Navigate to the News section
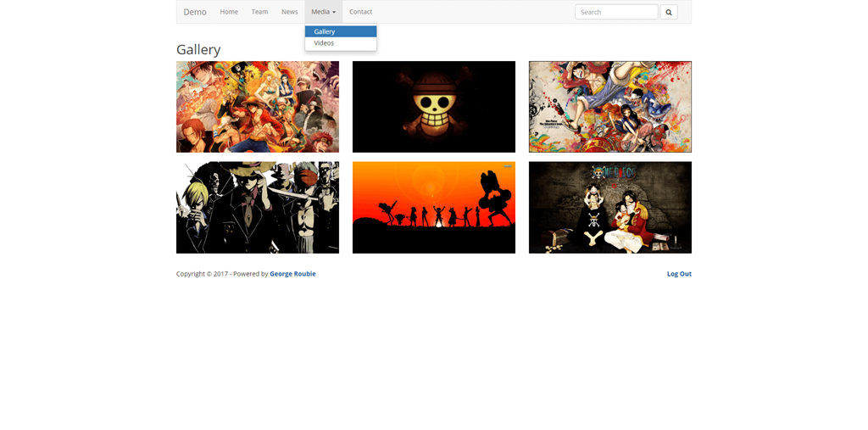The image size is (868, 430). pos(290,12)
